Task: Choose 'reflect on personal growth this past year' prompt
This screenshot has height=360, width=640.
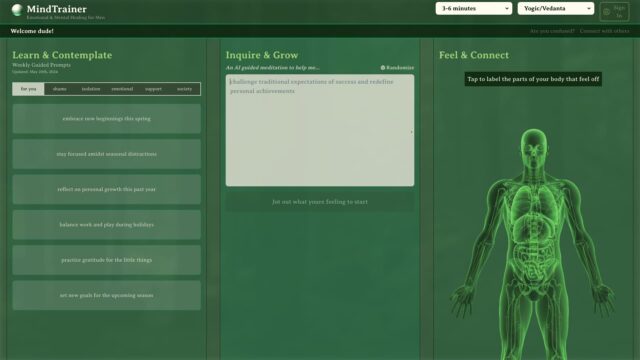Action: pyautogui.click(x=107, y=189)
